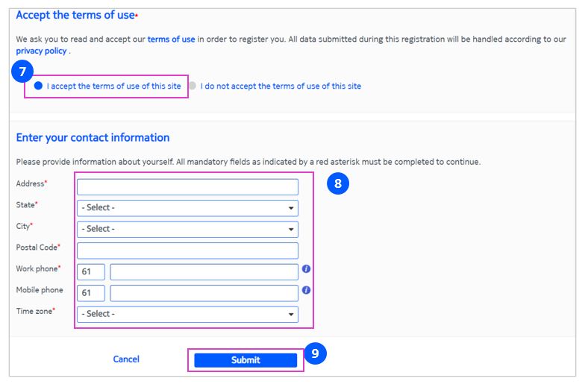Image resolution: width=588 pixels, height=387 pixels.
Task: Open the State dropdown
Action: (x=187, y=208)
